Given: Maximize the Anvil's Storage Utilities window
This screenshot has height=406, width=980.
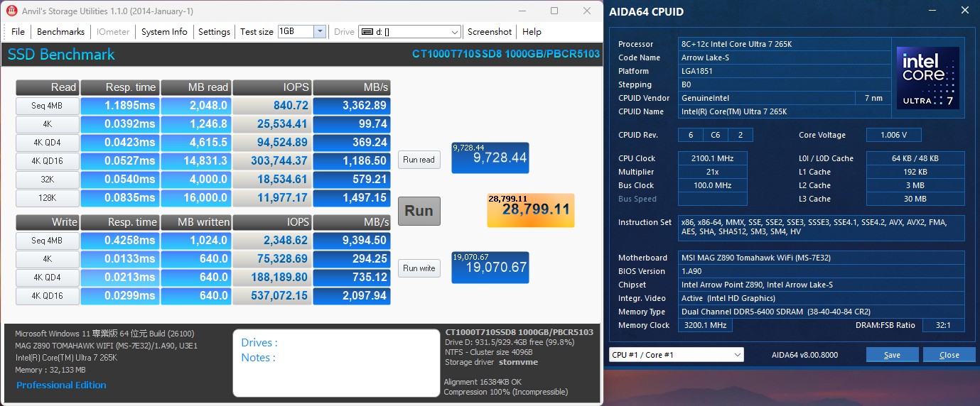Looking at the screenshot, I should 554,11.
